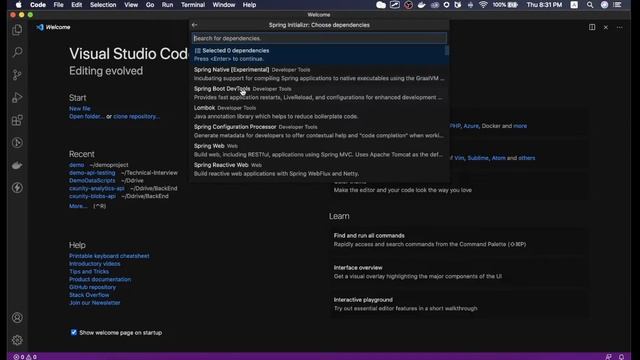Choose Spring Native [Experimental] dependency
The height and width of the screenshot is (360, 640).
pos(318,74)
